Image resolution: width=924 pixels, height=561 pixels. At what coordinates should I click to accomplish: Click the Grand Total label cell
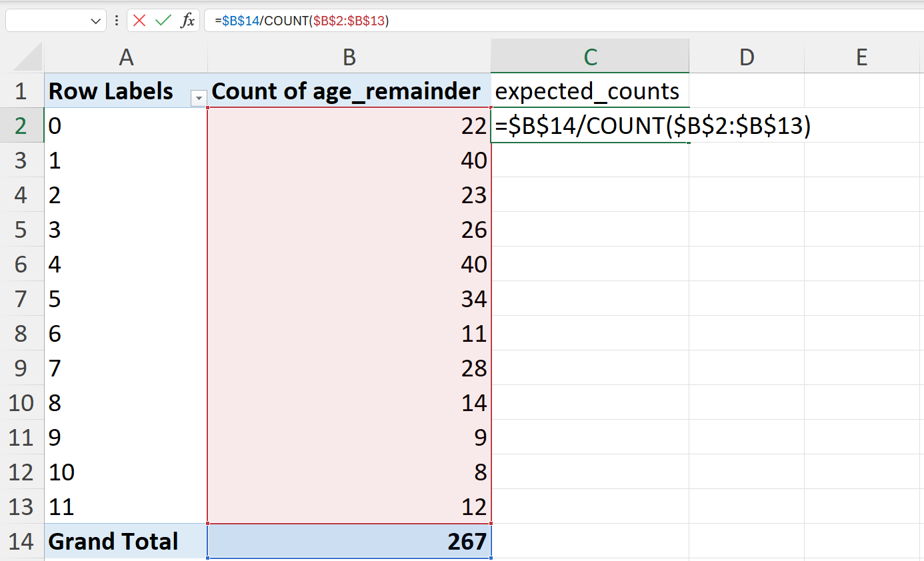pos(126,541)
